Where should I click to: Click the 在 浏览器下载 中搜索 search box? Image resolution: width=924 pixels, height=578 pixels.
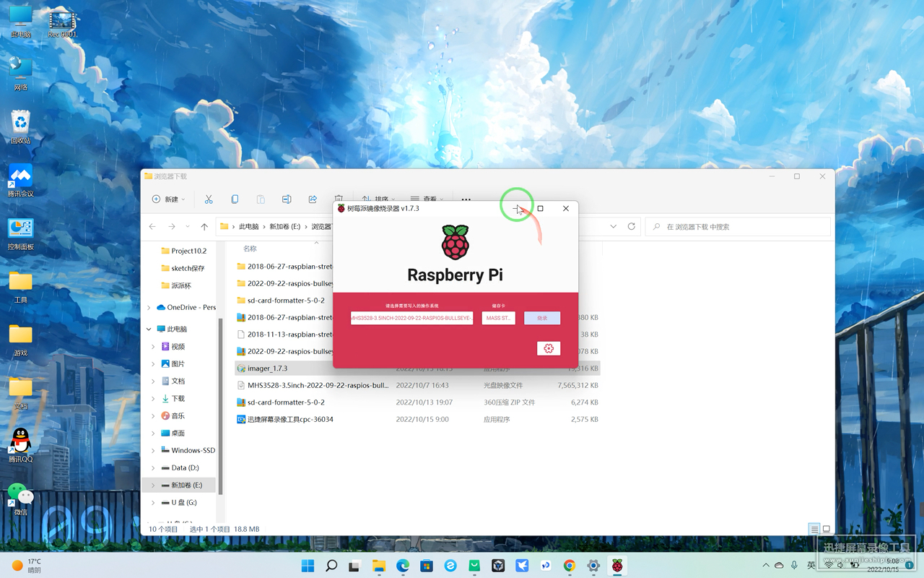[x=738, y=227]
